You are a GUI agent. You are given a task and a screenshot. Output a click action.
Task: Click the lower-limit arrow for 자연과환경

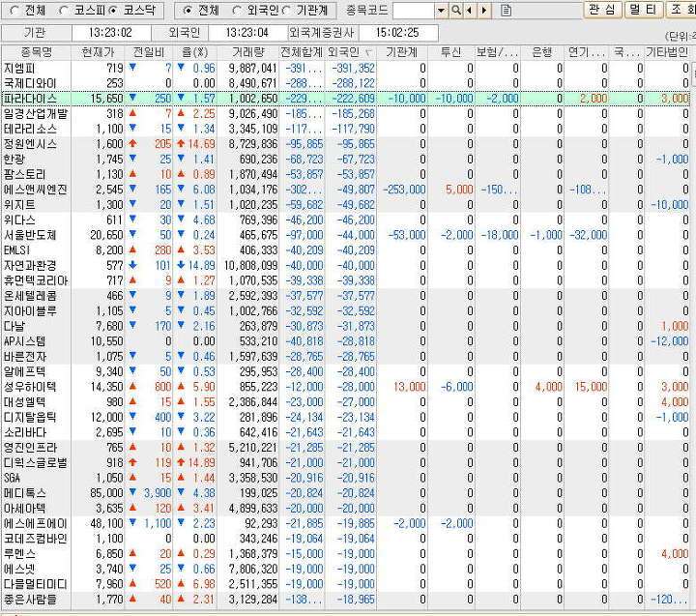(132, 265)
